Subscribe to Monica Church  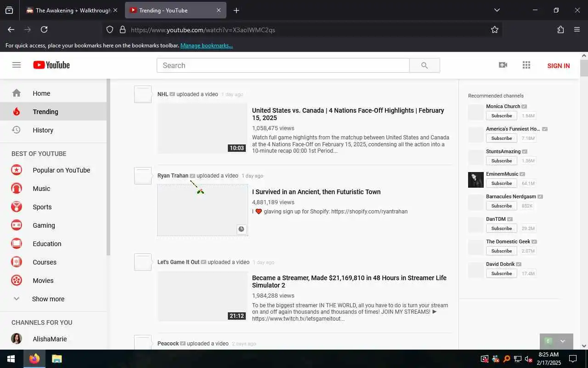click(501, 115)
